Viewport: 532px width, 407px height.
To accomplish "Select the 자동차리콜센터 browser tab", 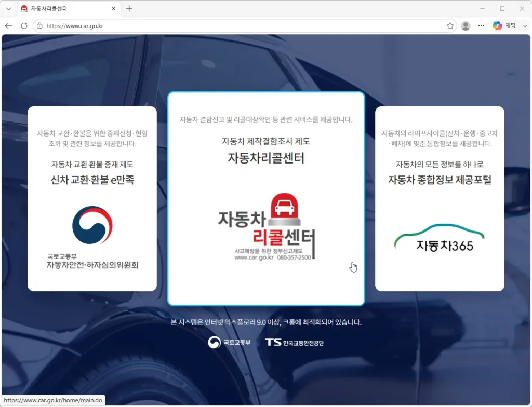I will [x=68, y=9].
